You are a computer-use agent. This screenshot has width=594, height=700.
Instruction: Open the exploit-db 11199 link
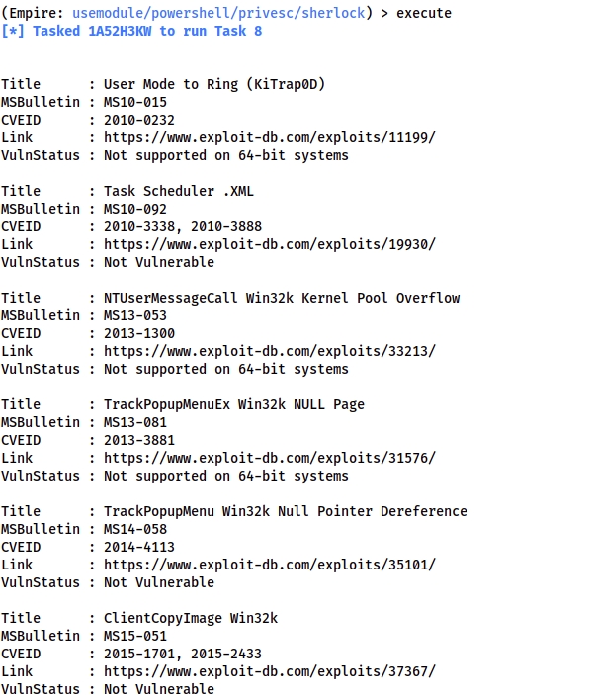pos(269,137)
